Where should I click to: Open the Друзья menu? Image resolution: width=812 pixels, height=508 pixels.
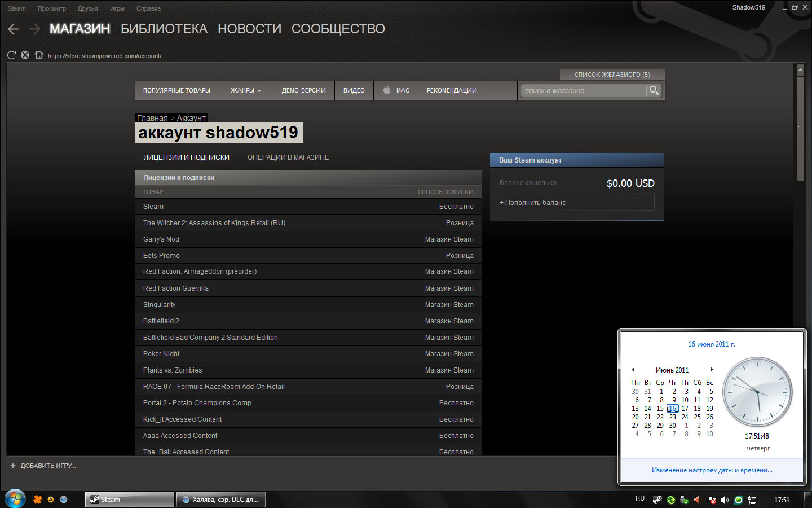click(x=87, y=8)
